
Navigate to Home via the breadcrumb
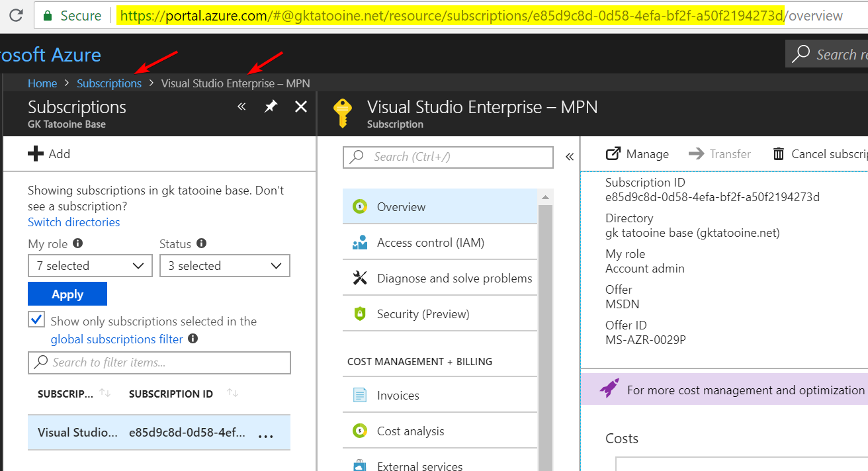tap(42, 83)
